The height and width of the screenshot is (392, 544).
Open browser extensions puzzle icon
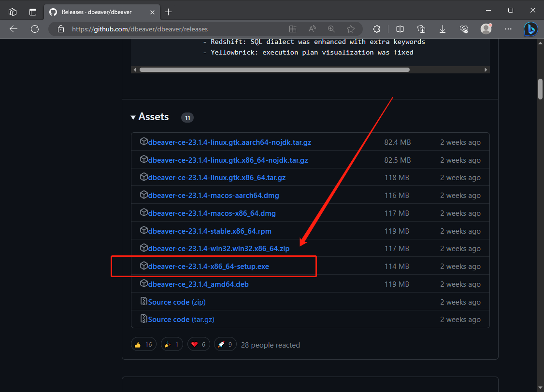tap(376, 29)
